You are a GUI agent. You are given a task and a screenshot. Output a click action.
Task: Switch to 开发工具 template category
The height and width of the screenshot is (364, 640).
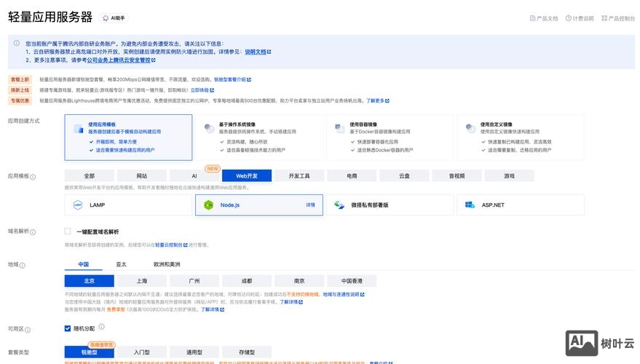pyautogui.click(x=299, y=176)
